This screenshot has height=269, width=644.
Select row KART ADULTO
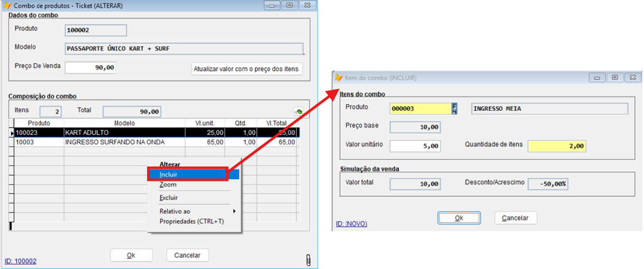[157, 132]
